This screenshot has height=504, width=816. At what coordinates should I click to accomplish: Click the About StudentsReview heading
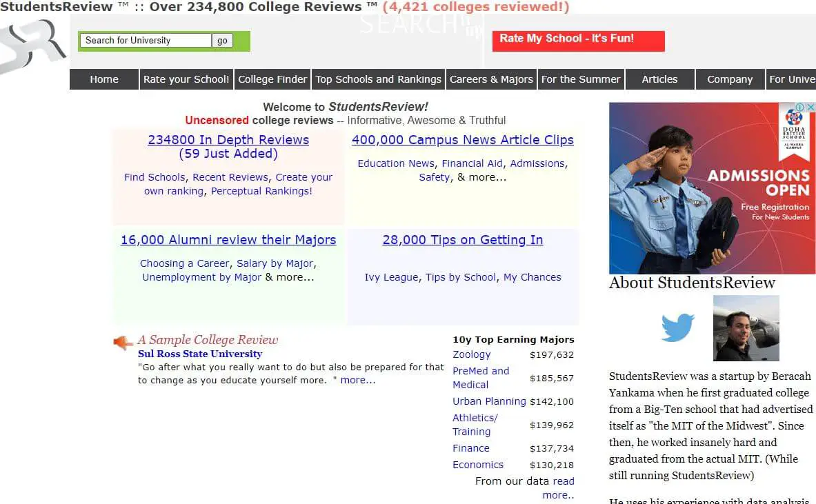click(692, 283)
